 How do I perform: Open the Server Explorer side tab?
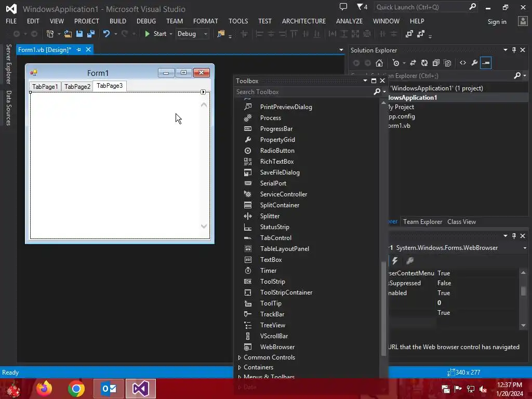[x=9, y=64]
